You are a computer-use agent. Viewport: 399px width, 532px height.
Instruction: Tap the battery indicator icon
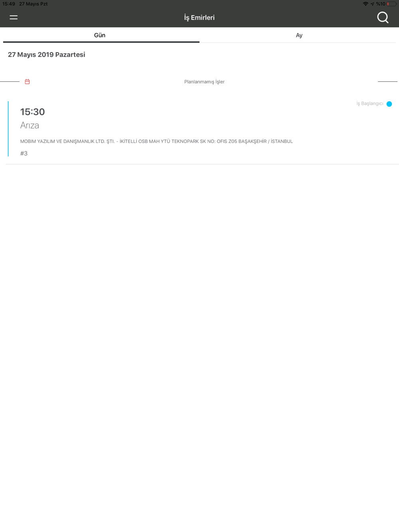(x=391, y=4)
